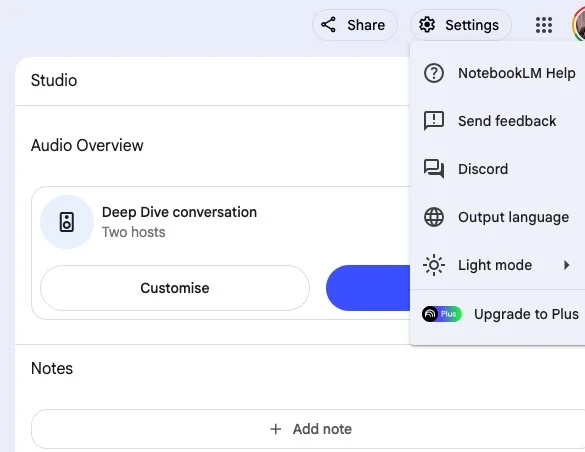Open the Google apps grid icon
This screenshot has width=585, height=452.
coord(544,25)
